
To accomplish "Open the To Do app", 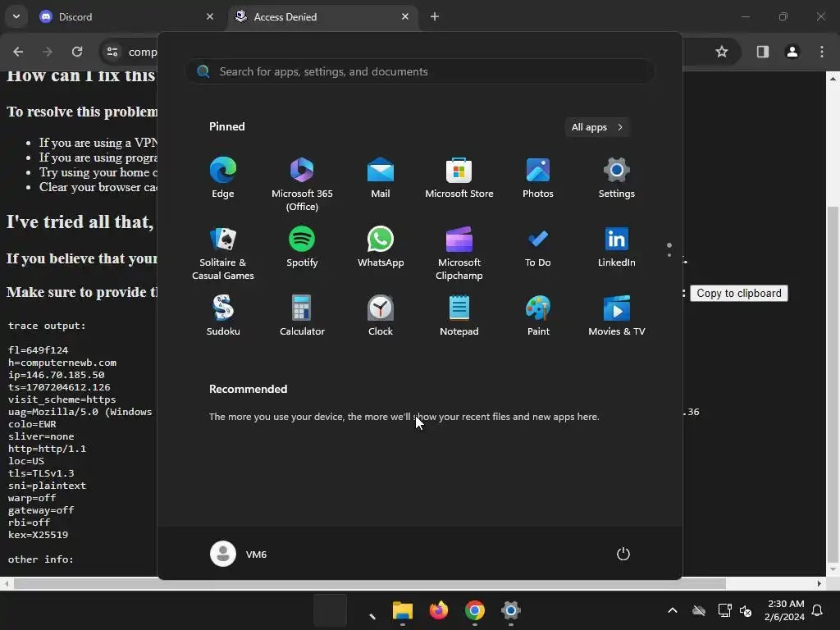I will click(538, 248).
